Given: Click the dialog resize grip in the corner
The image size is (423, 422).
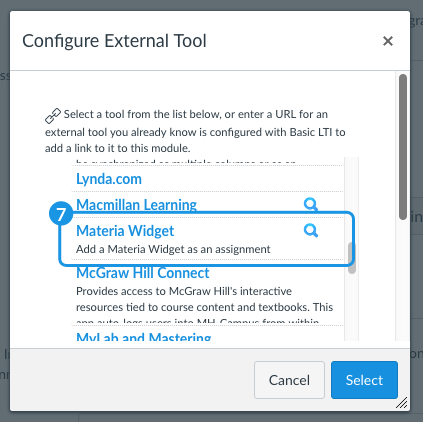Looking at the screenshot, I should click(x=402, y=403).
